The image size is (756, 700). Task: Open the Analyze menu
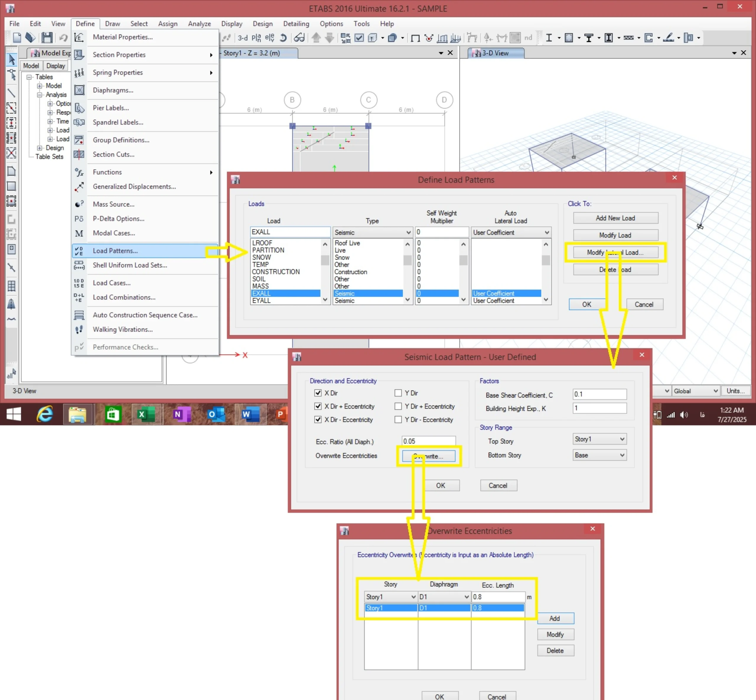(199, 23)
